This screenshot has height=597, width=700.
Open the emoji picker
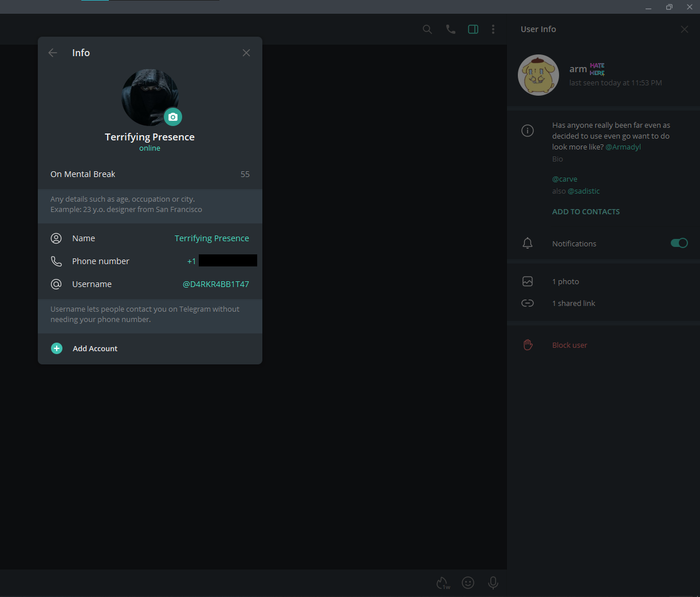(x=468, y=583)
